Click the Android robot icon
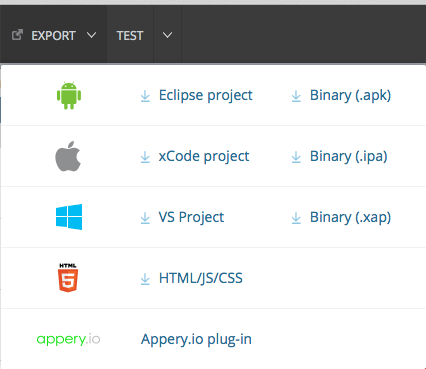The image size is (426, 369). [69, 96]
